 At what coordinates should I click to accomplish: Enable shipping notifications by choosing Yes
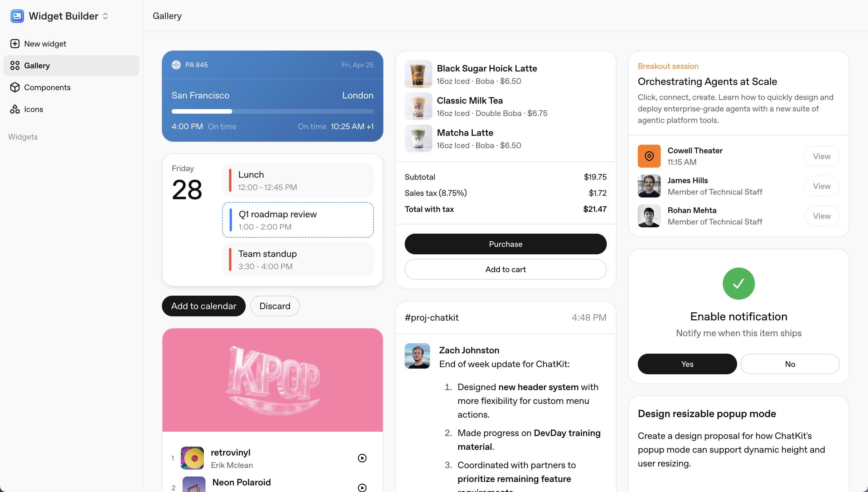(687, 364)
